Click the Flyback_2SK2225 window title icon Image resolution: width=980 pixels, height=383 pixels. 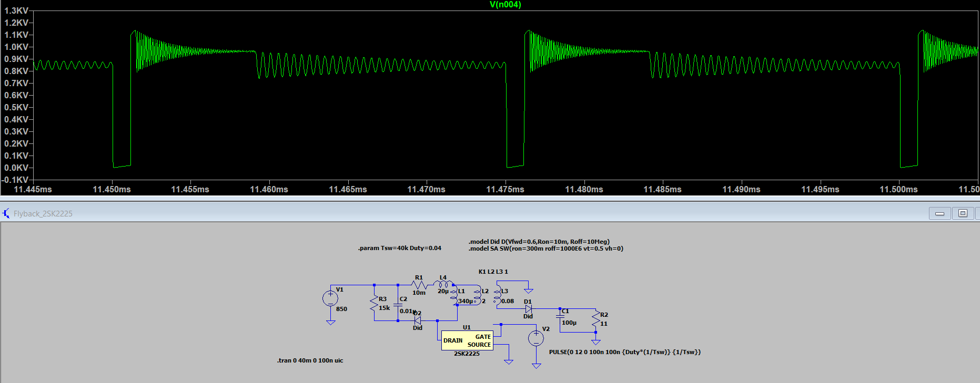pyautogui.click(x=6, y=213)
